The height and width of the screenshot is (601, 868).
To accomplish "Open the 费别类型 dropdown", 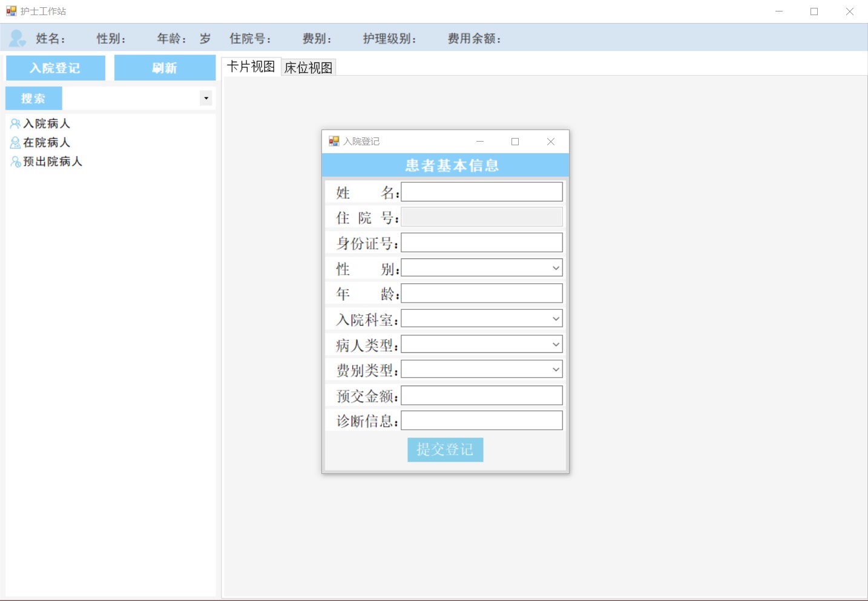I will pos(556,369).
